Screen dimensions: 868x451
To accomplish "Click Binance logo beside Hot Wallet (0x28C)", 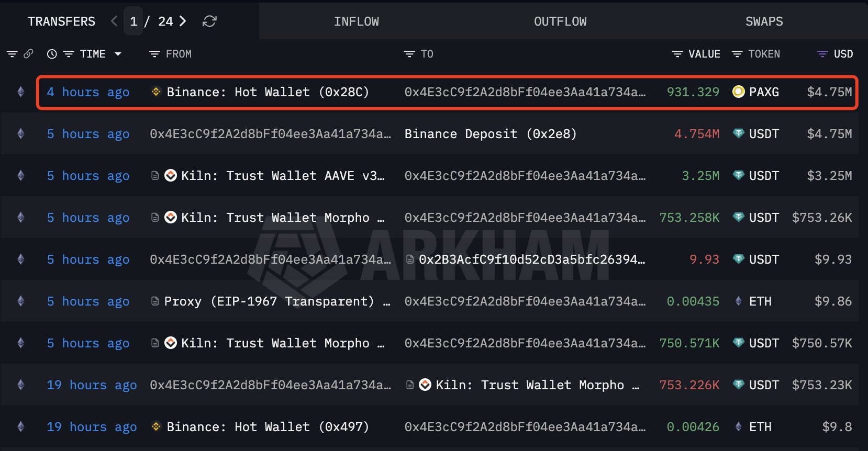I will [x=156, y=92].
